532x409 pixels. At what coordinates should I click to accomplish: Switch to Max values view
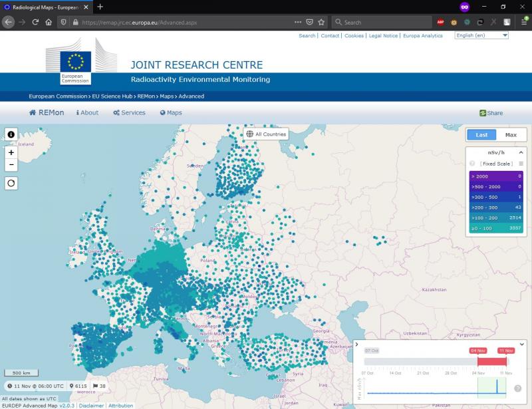pyautogui.click(x=511, y=135)
